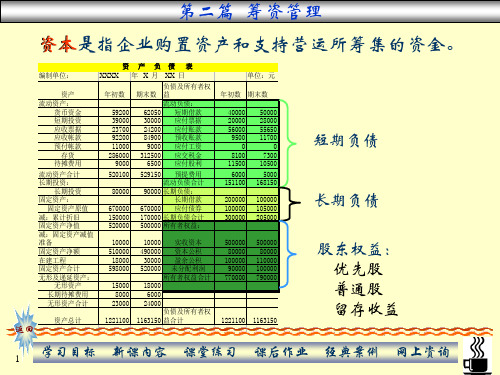Screen dimensions: 500x375
Task: Click the 第二篇 筹资管理 title banner
Action: click(x=250, y=11)
